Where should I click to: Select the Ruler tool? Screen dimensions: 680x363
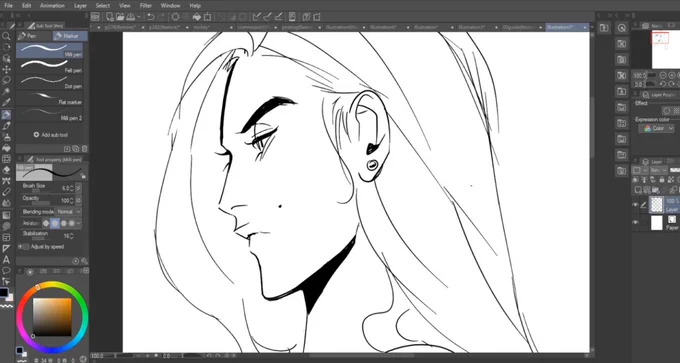pos(6,249)
